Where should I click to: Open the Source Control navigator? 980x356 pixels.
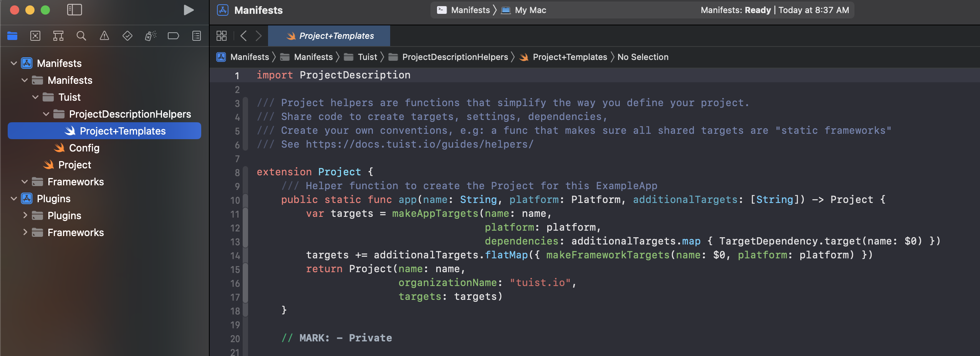coord(35,36)
